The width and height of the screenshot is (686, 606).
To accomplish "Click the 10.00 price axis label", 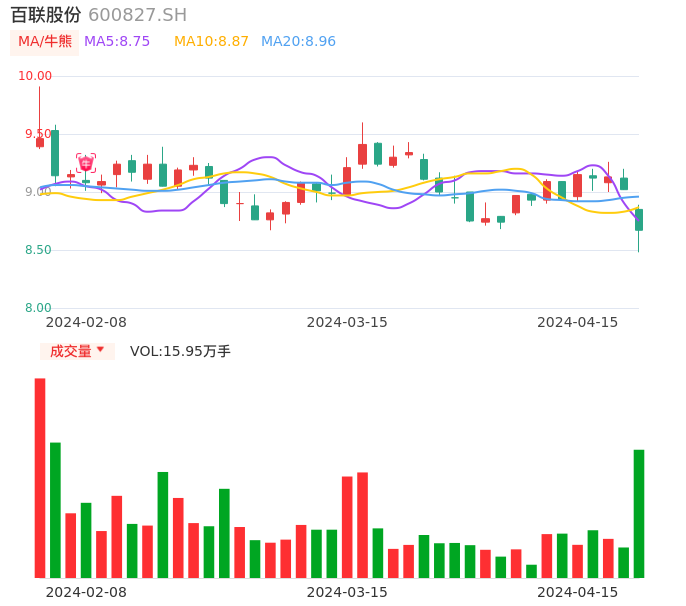I will (x=36, y=76).
